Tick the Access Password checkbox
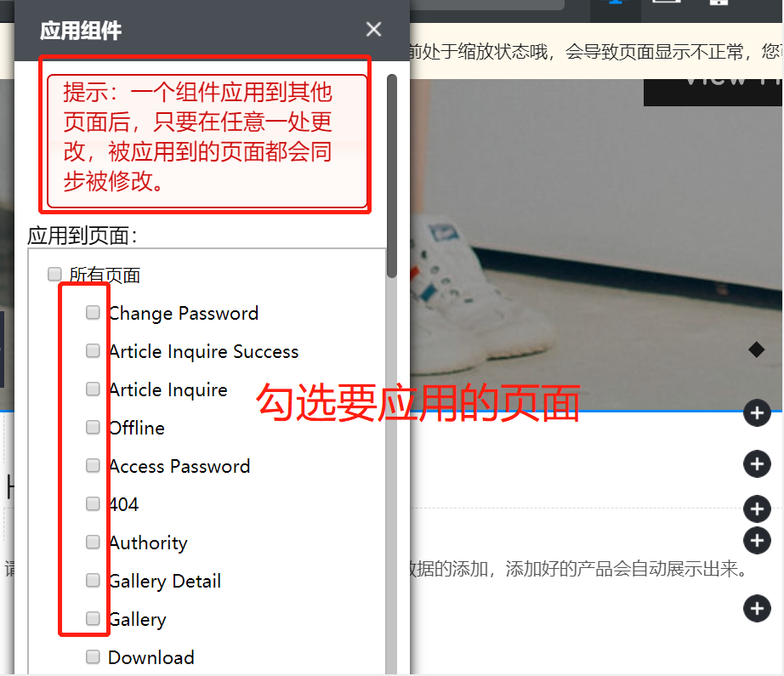 pyautogui.click(x=93, y=465)
